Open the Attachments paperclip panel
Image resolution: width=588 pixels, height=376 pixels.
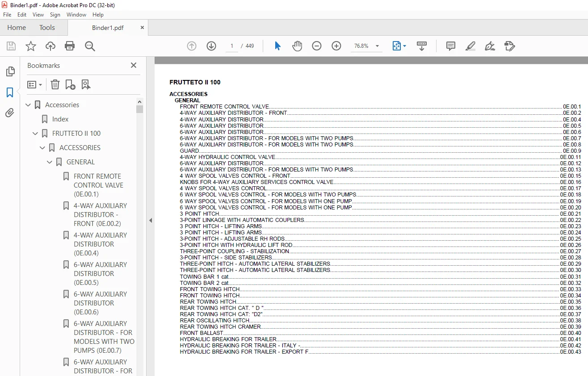10,113
